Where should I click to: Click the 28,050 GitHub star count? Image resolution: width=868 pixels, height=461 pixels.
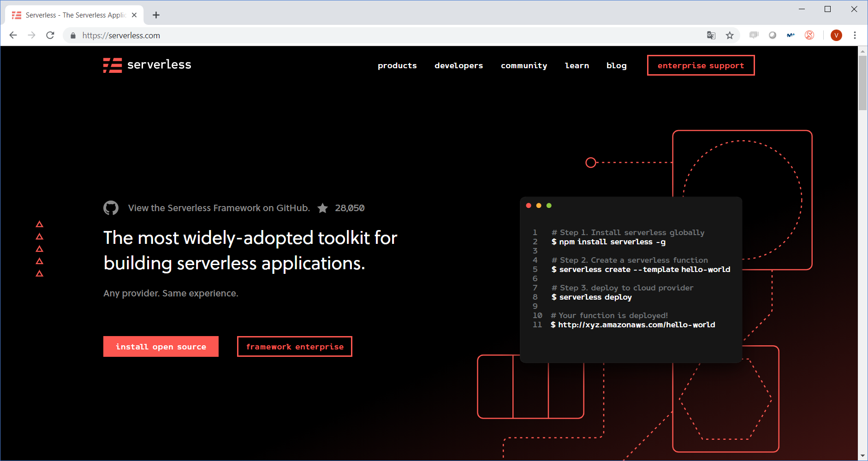pos(350,208)
